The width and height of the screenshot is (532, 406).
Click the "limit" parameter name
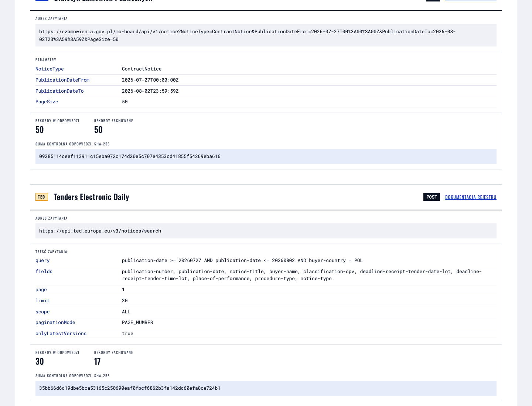(x=42, y=301)
